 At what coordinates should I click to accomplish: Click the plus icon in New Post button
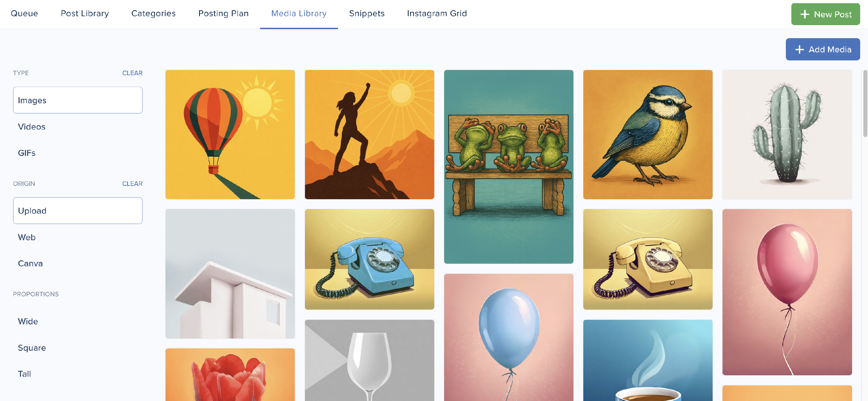[x=805, y=14]
